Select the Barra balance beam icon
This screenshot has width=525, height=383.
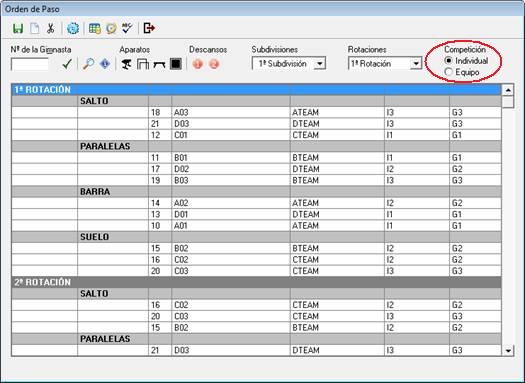pyautogui.click(x=159, y=64)
